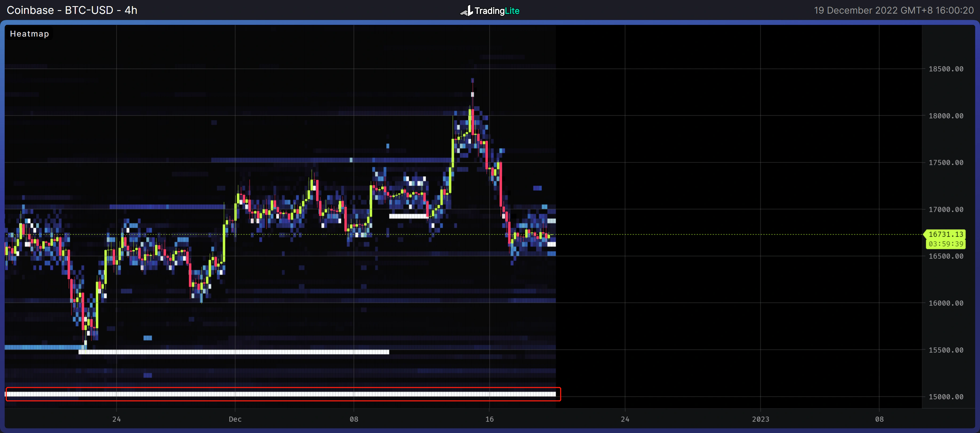Click the Heatmap indicator label
Viewport: 980px width, 433px height.
pos(29,34)
